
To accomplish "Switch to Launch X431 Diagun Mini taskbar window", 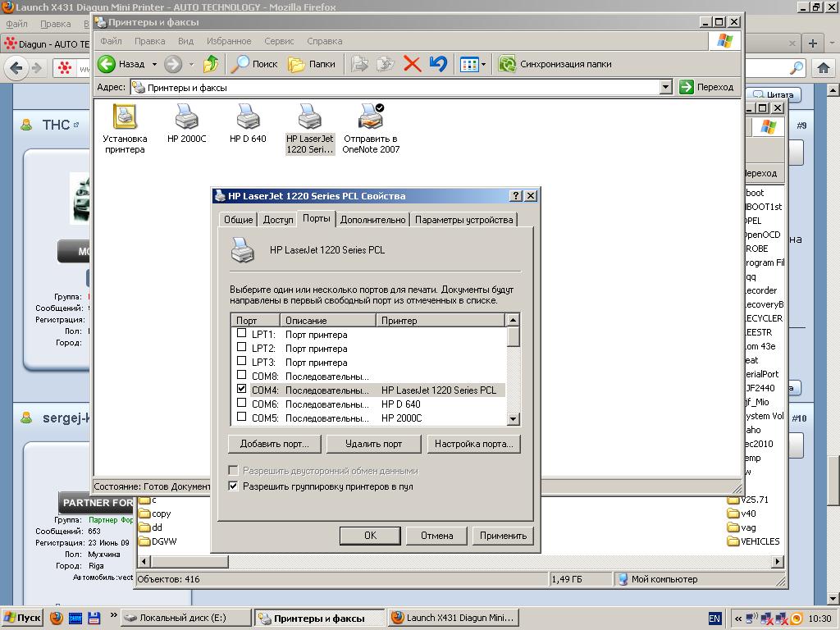I will (453, 619).
